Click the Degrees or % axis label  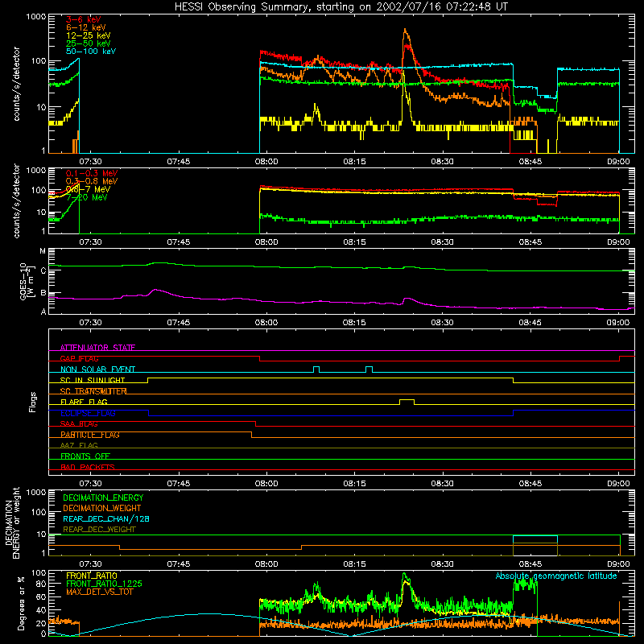click(x=21, y=603)
